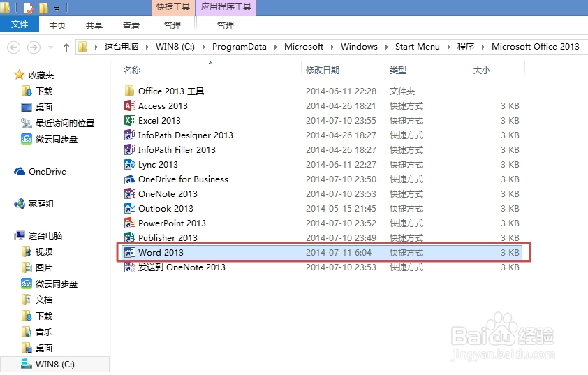The width and height of the screenshot is (588, 375).
Task: Open 图片 under 这台电脑
Action: tap(37, 267)
